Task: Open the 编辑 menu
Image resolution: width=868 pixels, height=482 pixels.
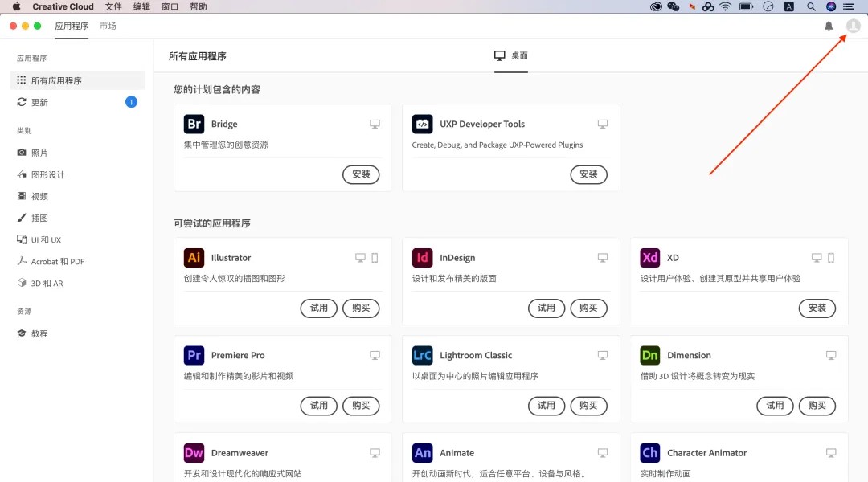Action: click(x=141, y=6)
